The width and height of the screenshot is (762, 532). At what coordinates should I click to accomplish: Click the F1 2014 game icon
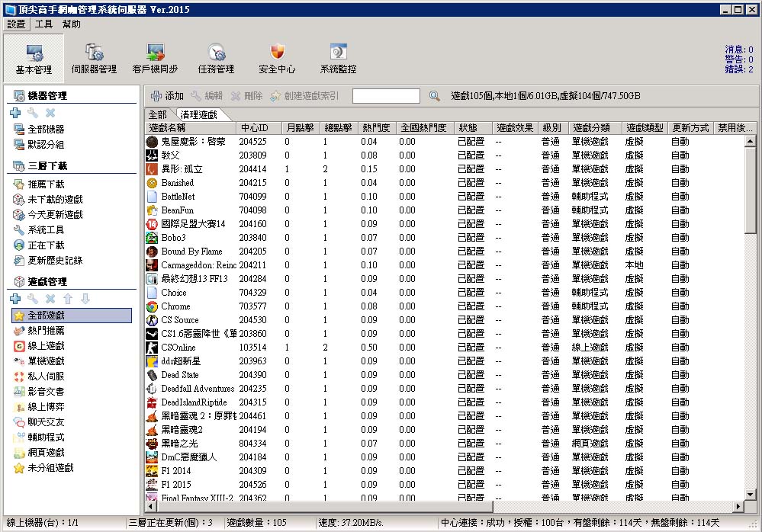click(x=152, y=471)
